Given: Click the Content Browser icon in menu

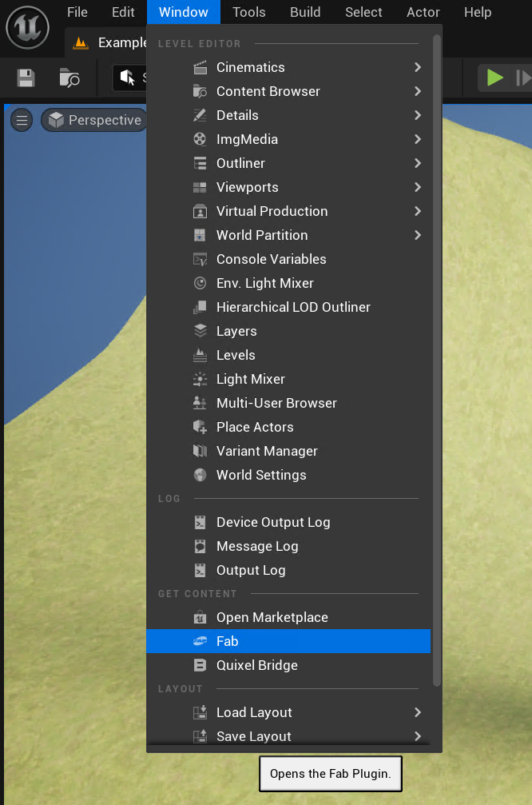Looking at the screenshot, I should click(200, 91).
